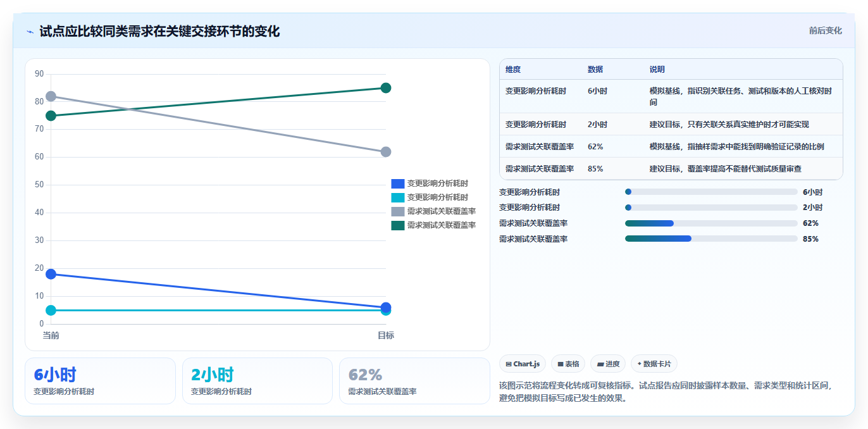This screenshot has height=429, width=868.
Task: Click the 6小时 value beside its progress bar
Action: click(x=812, y=192)
